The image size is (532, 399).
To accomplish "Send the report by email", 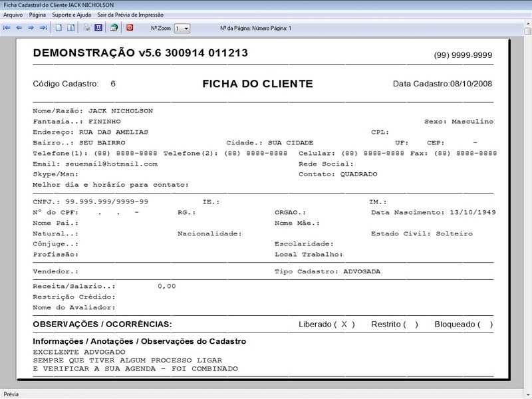I will [x=114, y=28].
